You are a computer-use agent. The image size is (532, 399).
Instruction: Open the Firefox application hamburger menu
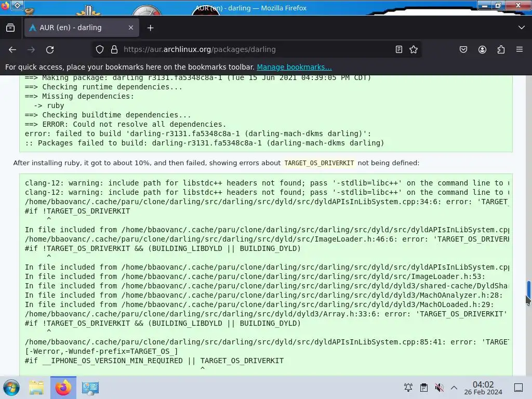520,49
